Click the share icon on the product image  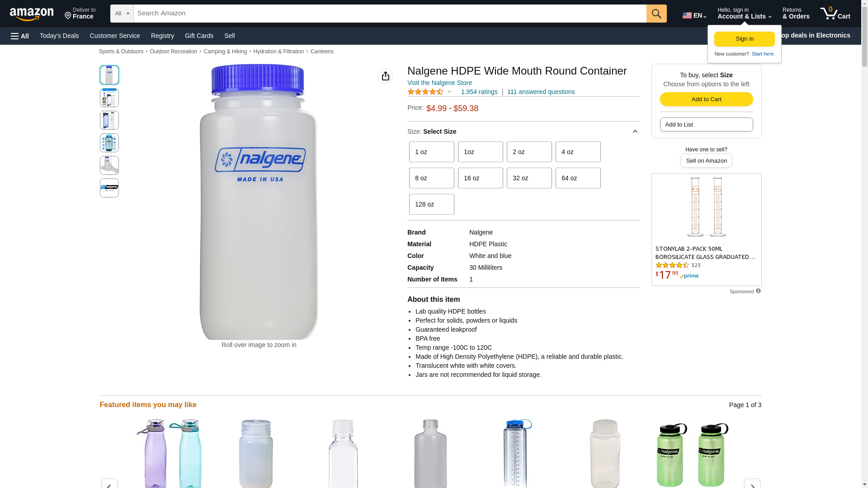click(x=385, y=76)
